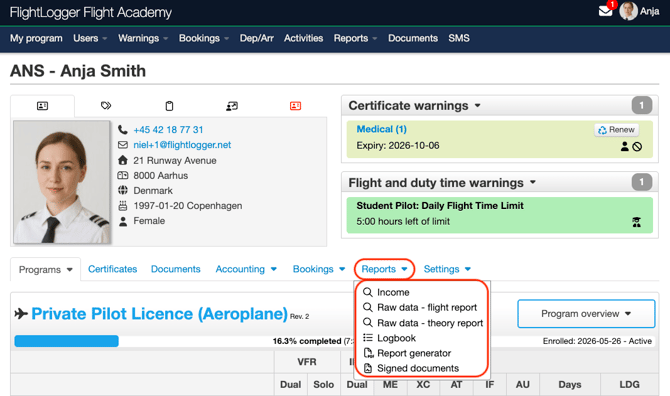Close the highlighted Reports tab dropdown
670x396 pixels.
(384, 269)
